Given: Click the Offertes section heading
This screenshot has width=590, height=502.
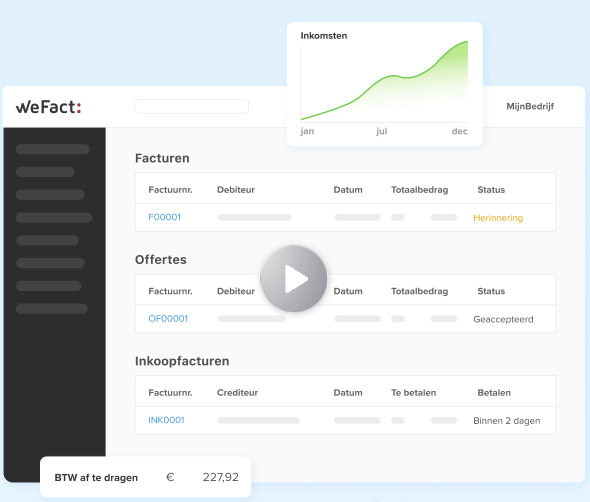Looking at the screenshot, I should coord(161,260).
